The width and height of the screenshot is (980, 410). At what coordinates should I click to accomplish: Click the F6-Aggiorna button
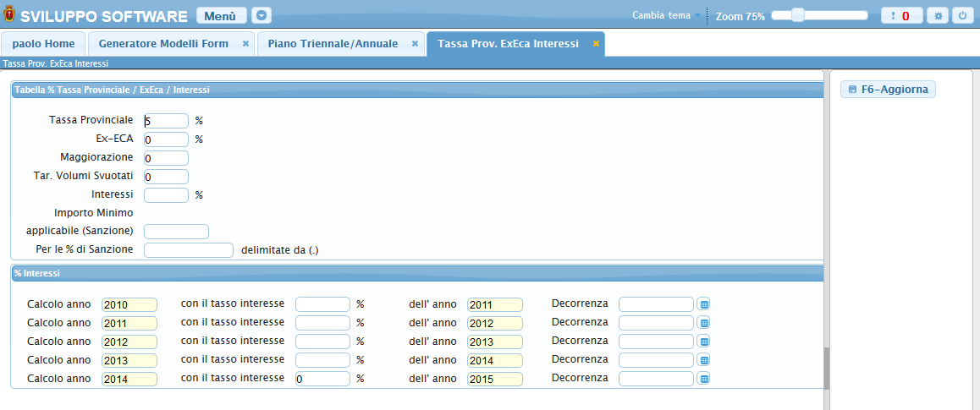[x=888, y=90]
